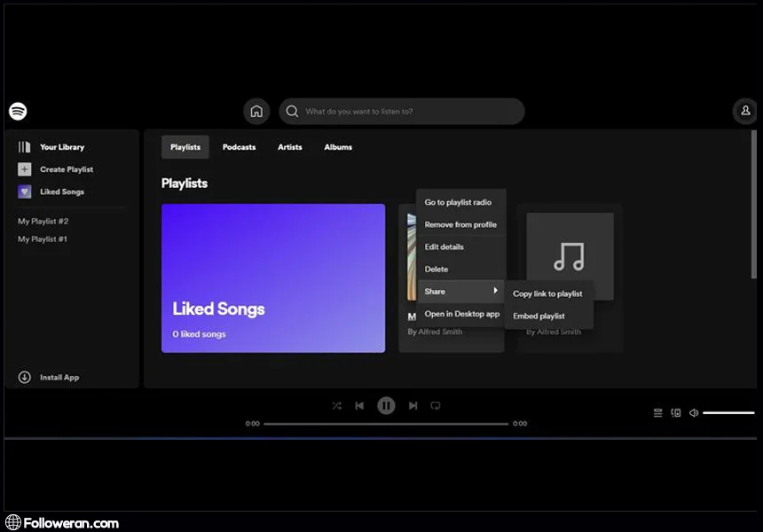763x532 pixels.
Task: Open connect to a device icon
Action: pyautogui.click(x=675, y=412)
